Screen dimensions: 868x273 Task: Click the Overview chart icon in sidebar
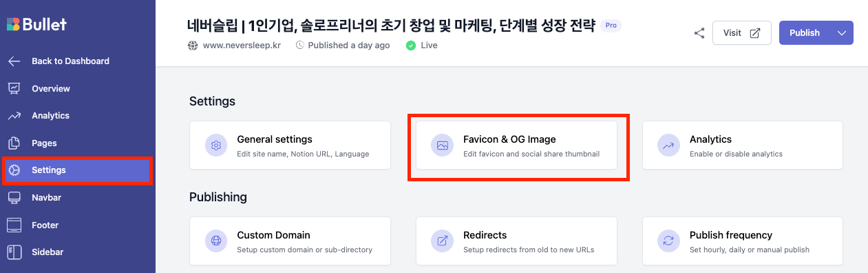[14, 88]
